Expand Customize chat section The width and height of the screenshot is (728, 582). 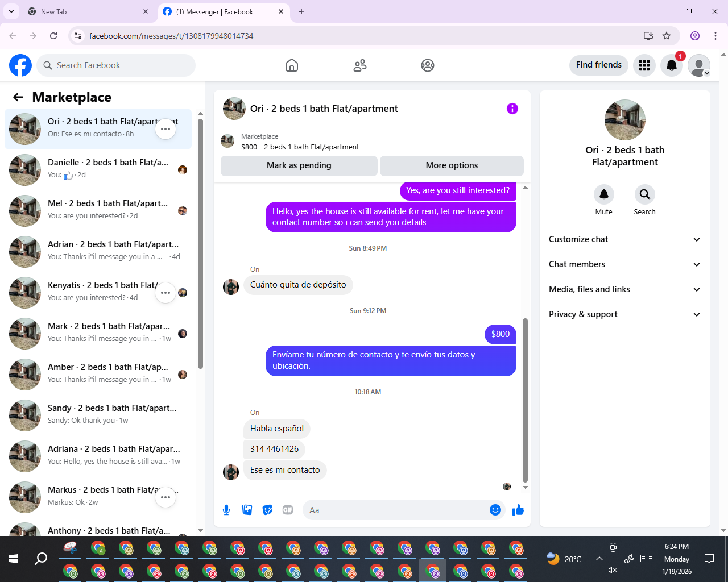(624, 239)
